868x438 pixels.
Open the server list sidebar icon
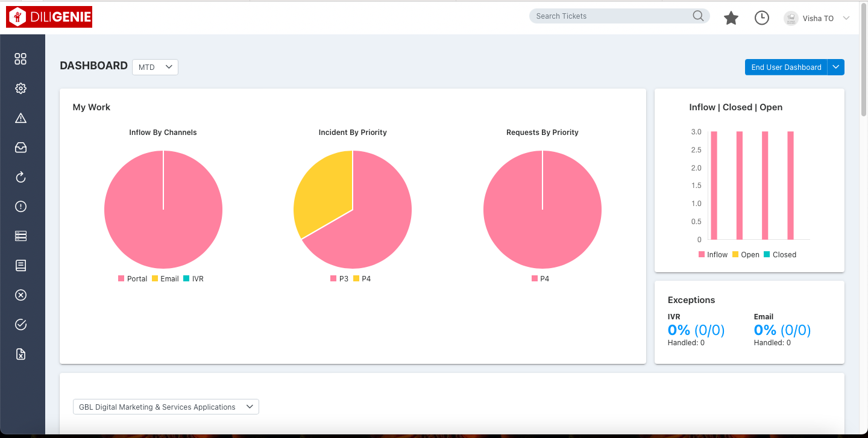click(x=20, y=236)
